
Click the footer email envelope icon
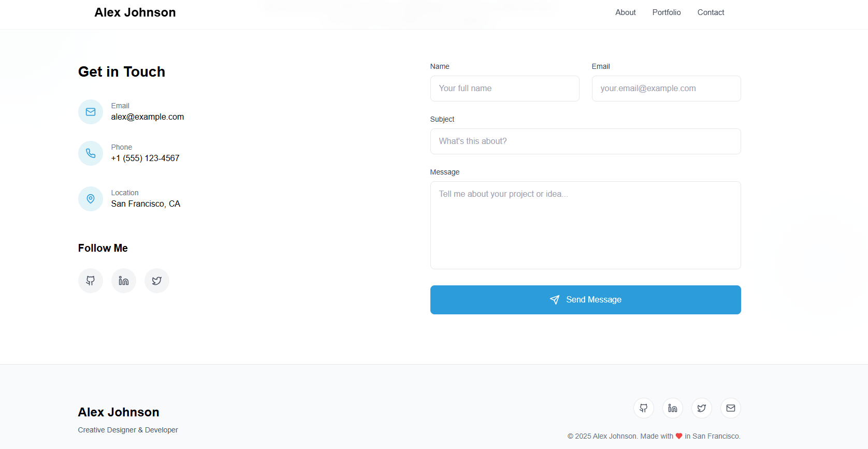click(x=731, y=408)
